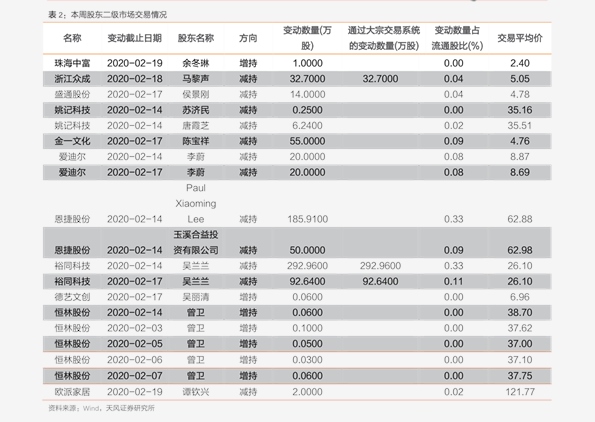
Task: Select the Paul Xiaoming Lee shareholder cell
Action: [x=196, y=203]
